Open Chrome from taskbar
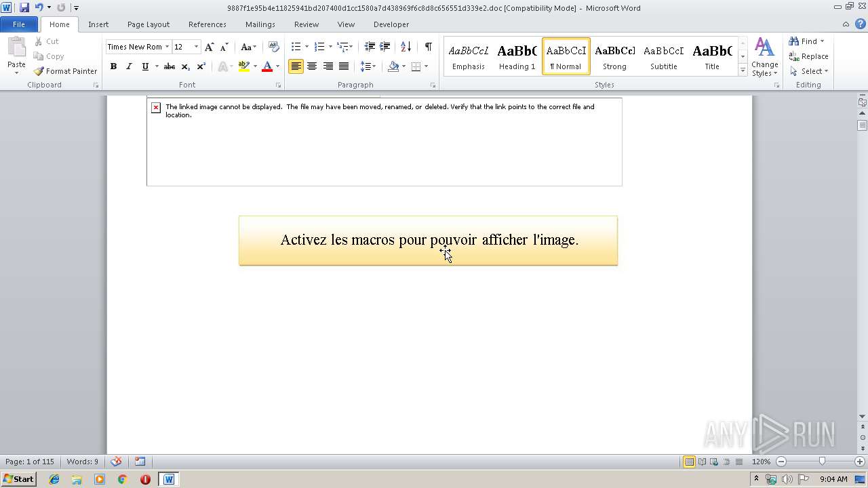The image size is (868, 488). [122, 479]
